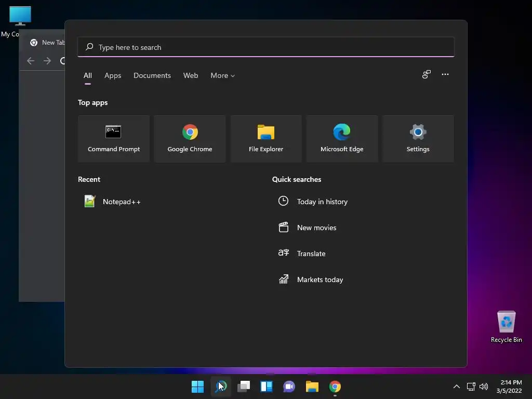This screenshot has width=532, height=399.
Task: Click Markets today quick search text
Action: tap(320, 280)
